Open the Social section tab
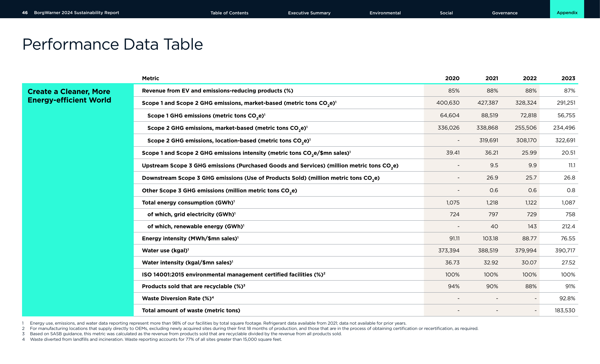Image resolution: width=600 pixels, height=364 pixels. (x=446, y=13)
